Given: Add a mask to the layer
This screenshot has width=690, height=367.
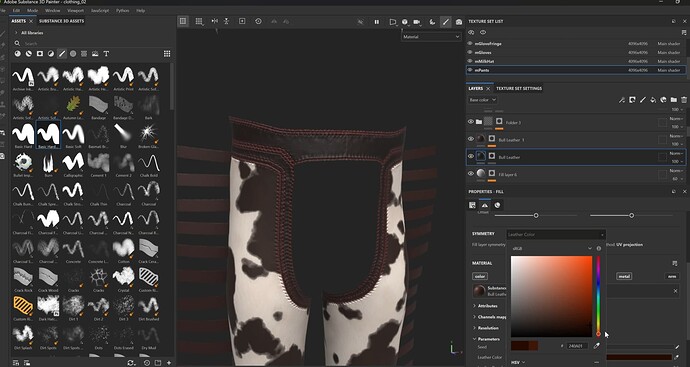Looking at the screenshot, I should tap(632, 100).
